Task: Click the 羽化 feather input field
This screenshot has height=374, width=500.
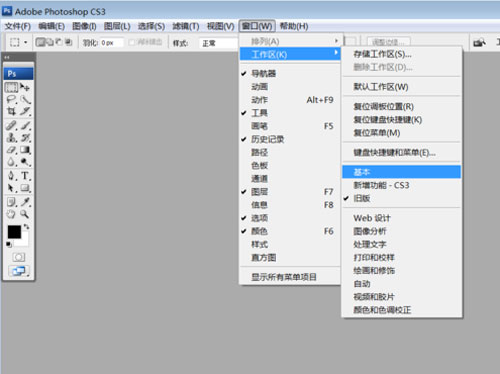Action: tap(112, 43)
